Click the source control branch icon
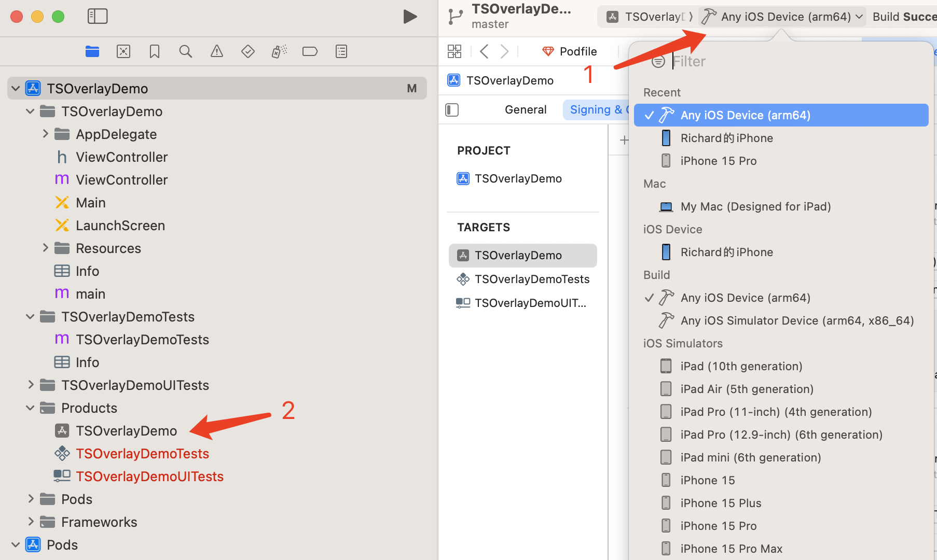The width and height of the screenshot is (937, 560). click(x=456, y=17)
